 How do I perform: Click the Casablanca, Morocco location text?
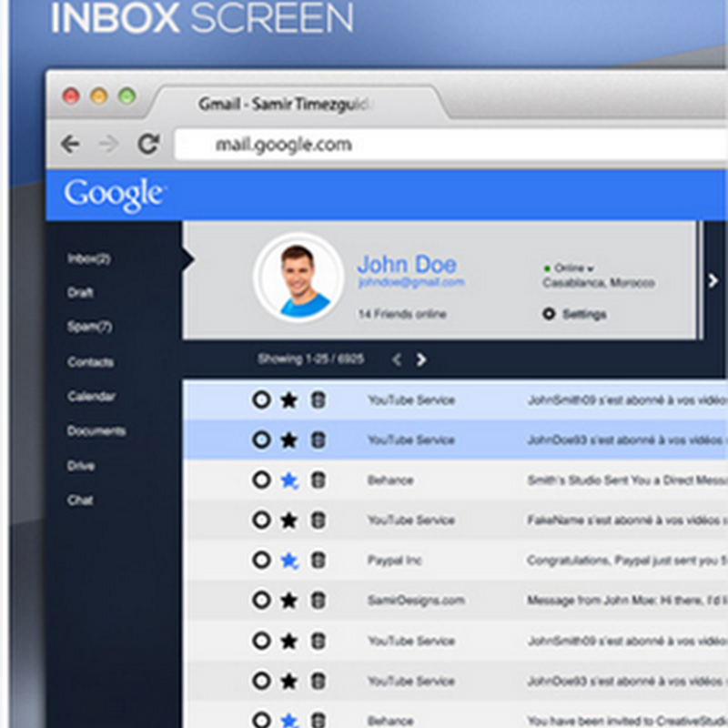coord(599,283)
